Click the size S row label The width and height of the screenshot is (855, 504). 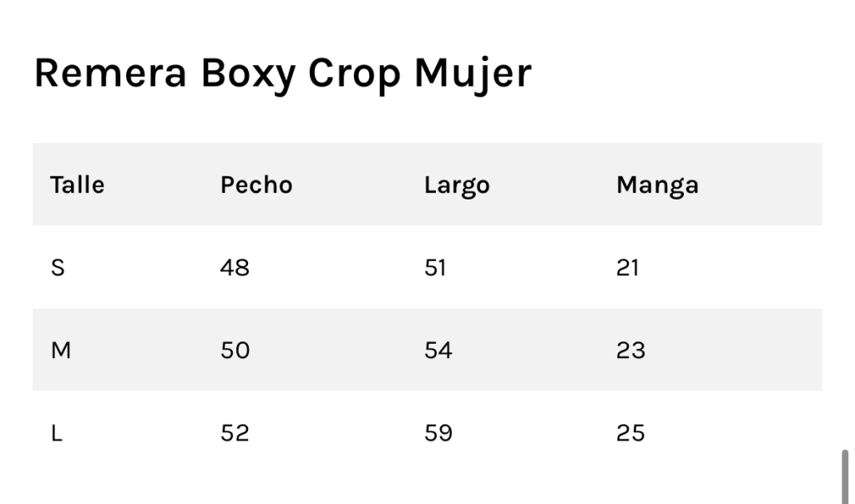[58, 268]
